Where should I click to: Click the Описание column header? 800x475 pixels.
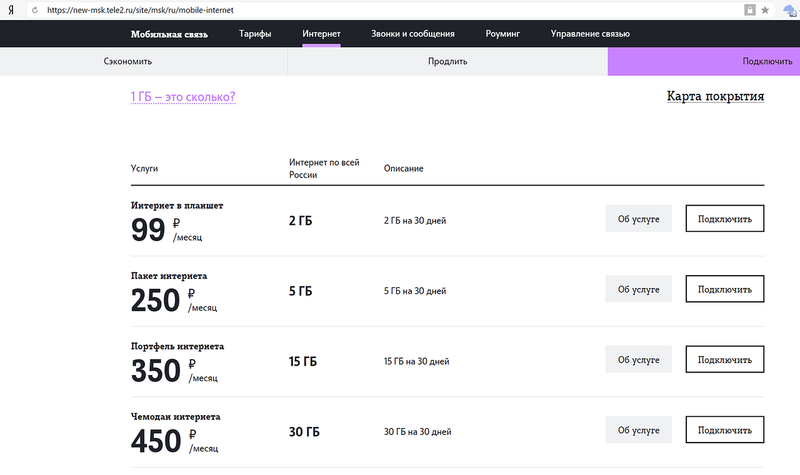point(404,168)
